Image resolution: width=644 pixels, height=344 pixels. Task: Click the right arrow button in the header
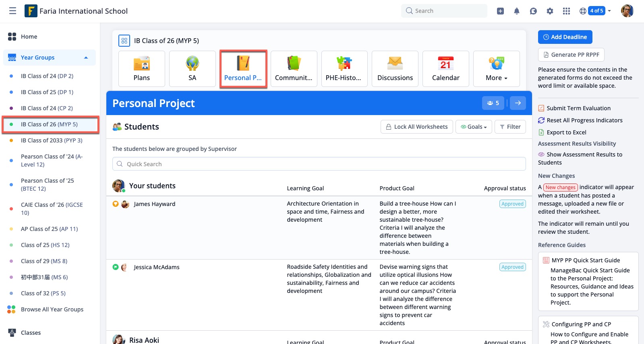pos(518,103)
